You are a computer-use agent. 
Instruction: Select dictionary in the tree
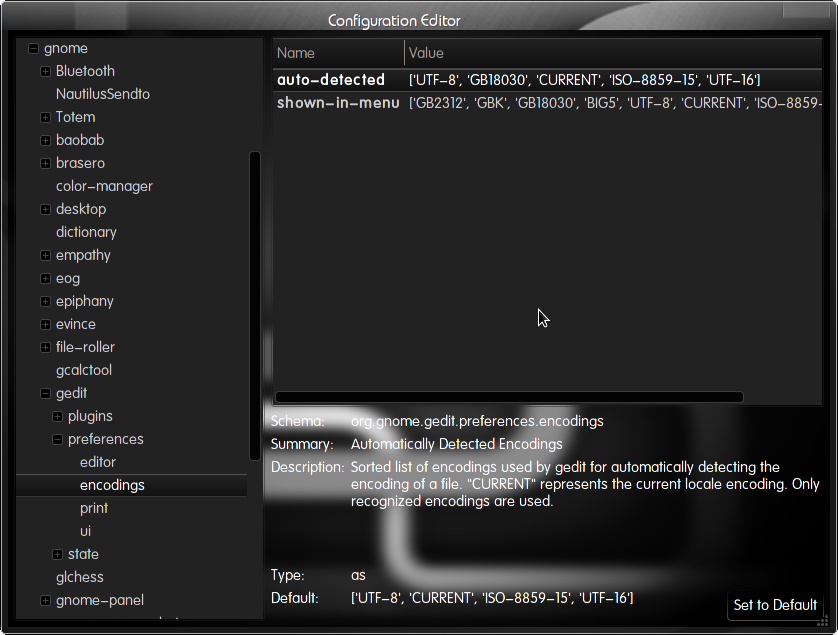86,232
